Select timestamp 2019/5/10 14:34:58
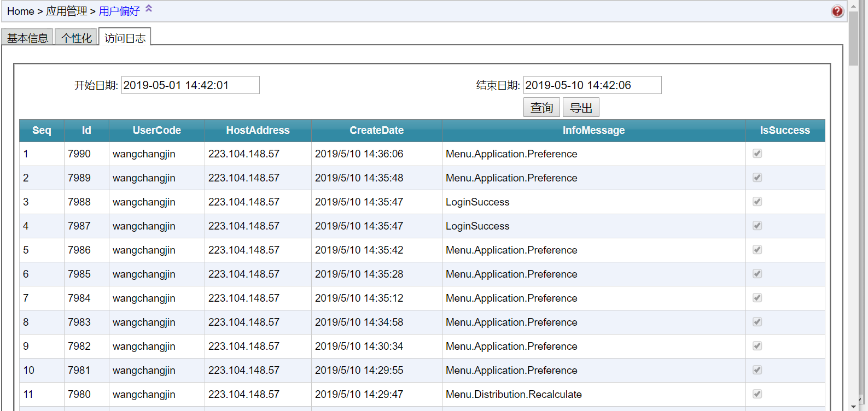 tap(359, 322)
